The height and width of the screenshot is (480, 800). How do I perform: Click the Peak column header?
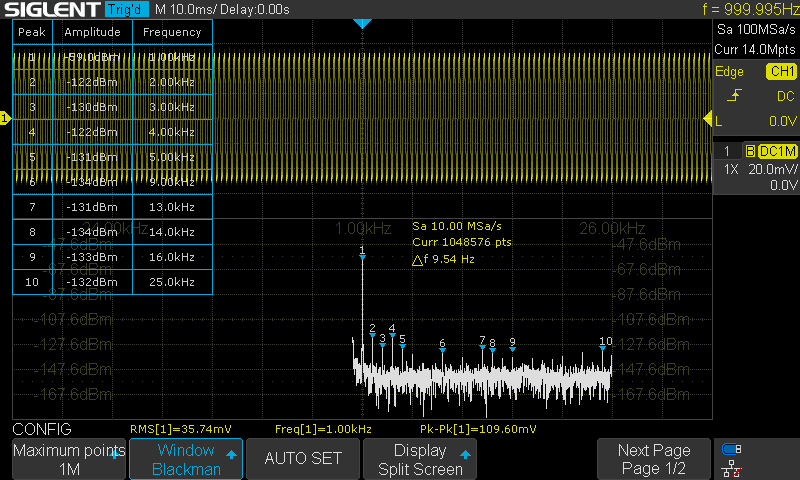[x=32, y=32]
